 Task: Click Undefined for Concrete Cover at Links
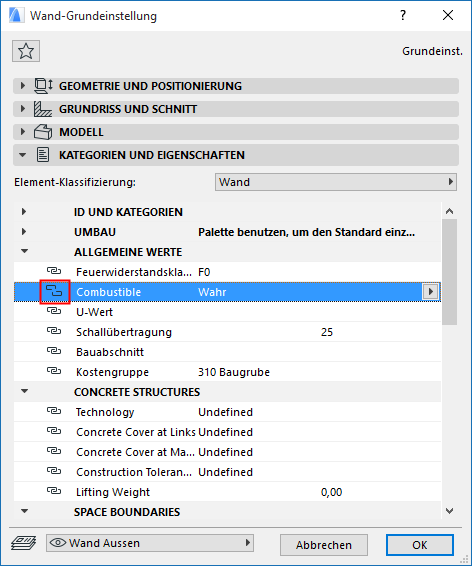(x=226, y=432)
